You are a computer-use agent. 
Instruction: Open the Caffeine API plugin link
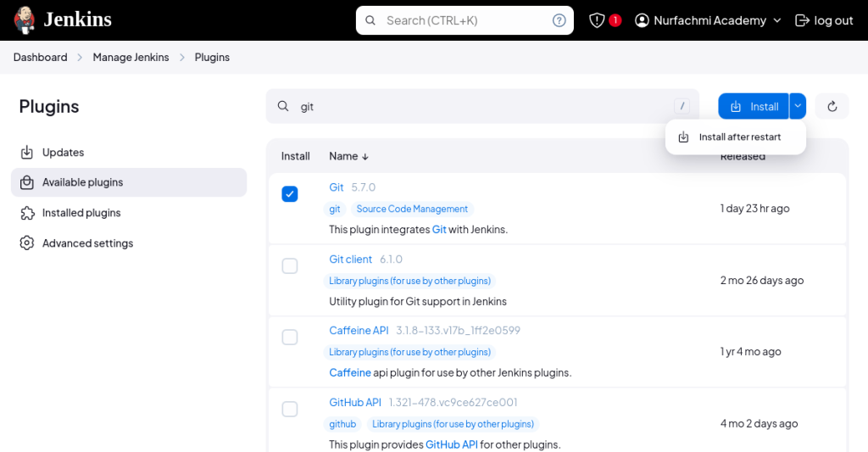point(359,331)
